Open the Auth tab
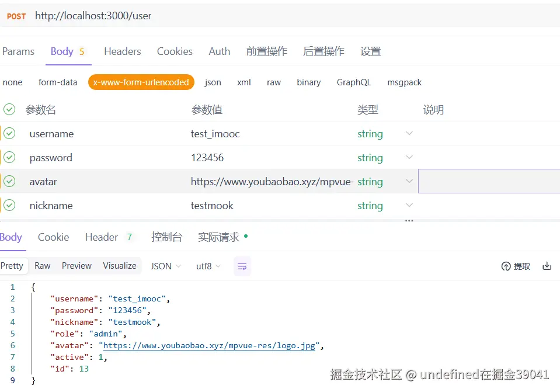This screenshot has height=392, width=560. pyautogui.click(x=220, y=51)
